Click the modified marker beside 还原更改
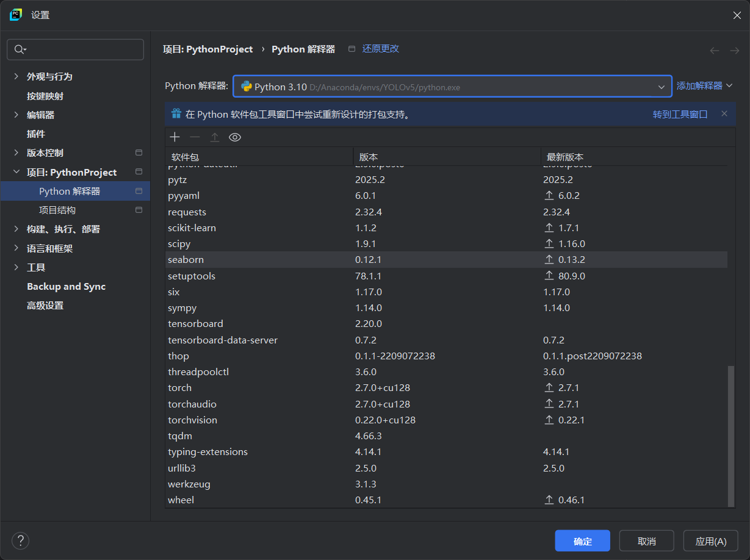Image resolution: width=750 pixels, height=560 pixels. (x=352, y=49)
